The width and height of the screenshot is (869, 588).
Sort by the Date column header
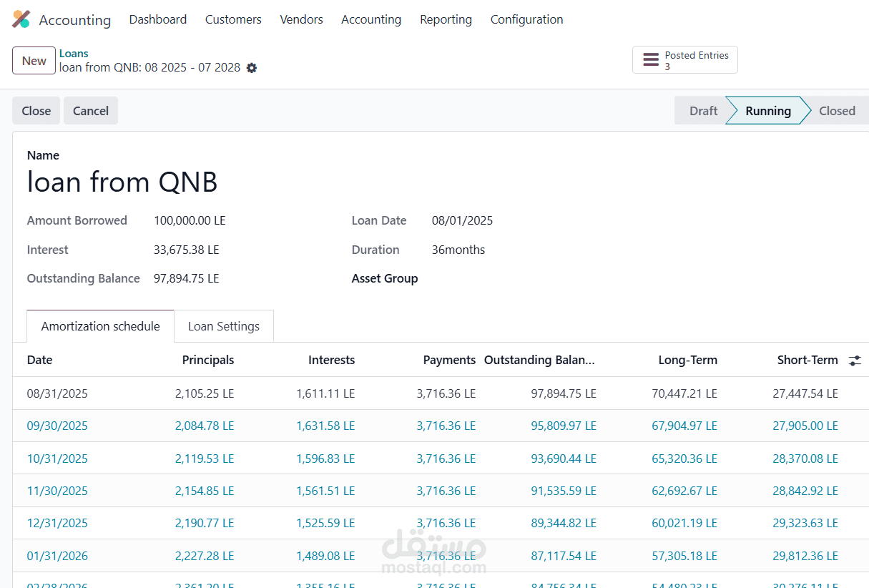point(39,360)
